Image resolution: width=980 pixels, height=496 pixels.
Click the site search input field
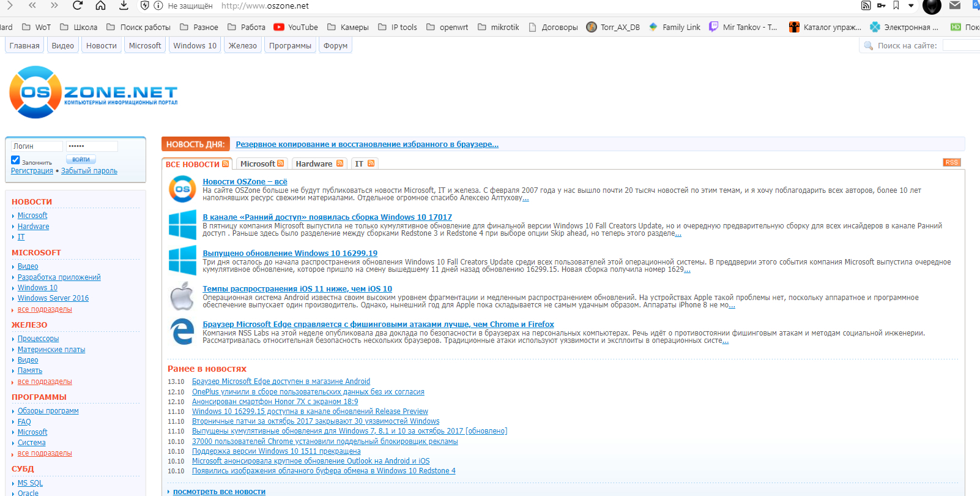tap(961, 45)
